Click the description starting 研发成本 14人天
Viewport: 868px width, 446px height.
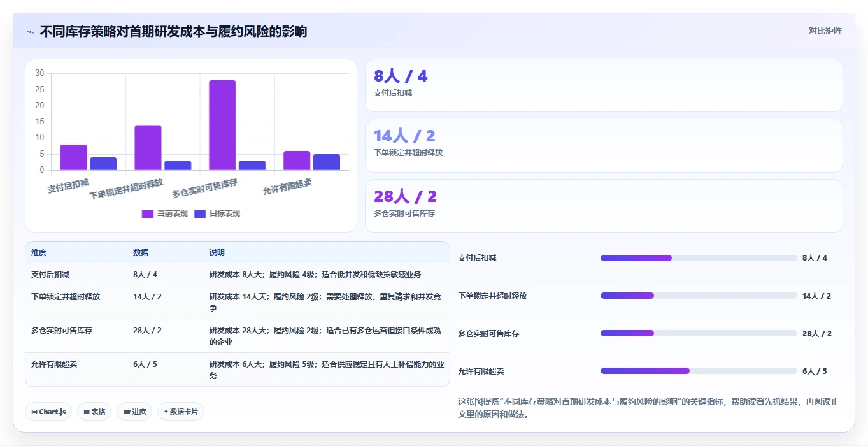tap(325, 303)
